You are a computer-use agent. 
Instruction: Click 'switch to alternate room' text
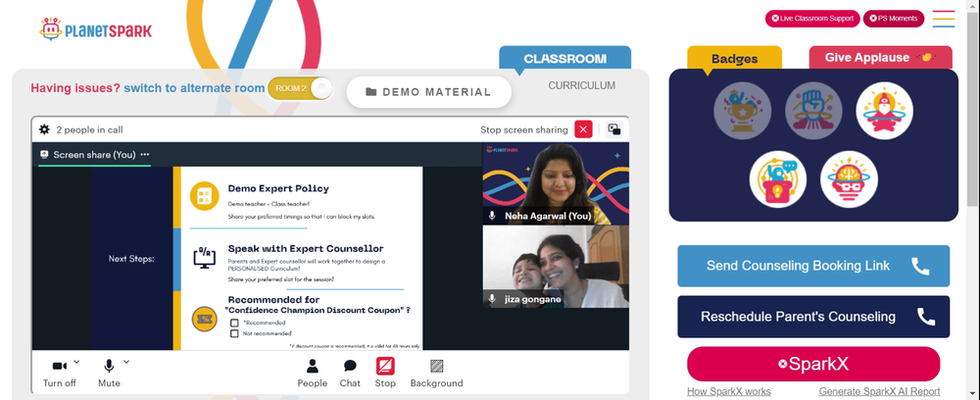[x=194, y=88]
